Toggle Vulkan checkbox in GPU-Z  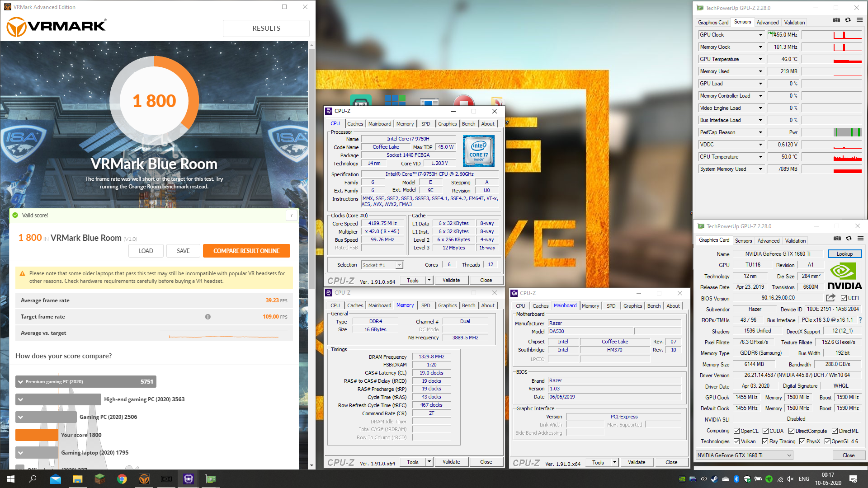(x=736, y=441)
